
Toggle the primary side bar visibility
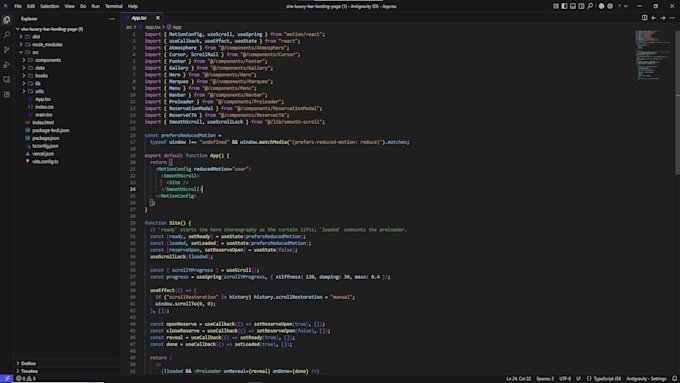[x=564, y=6]
